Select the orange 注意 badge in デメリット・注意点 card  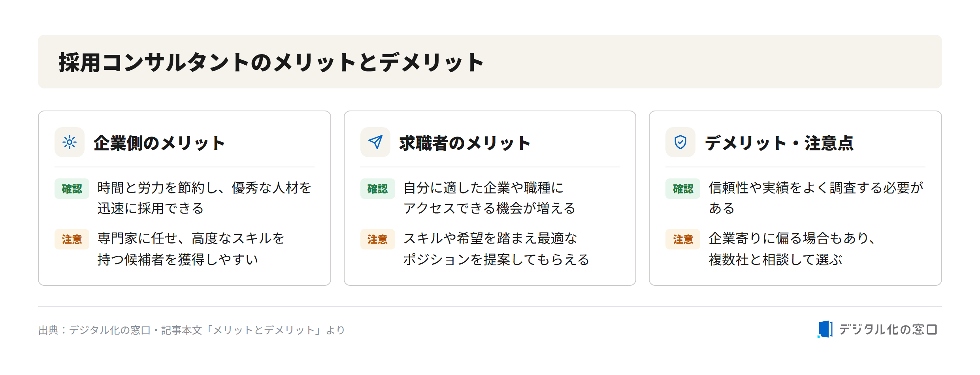683,239
